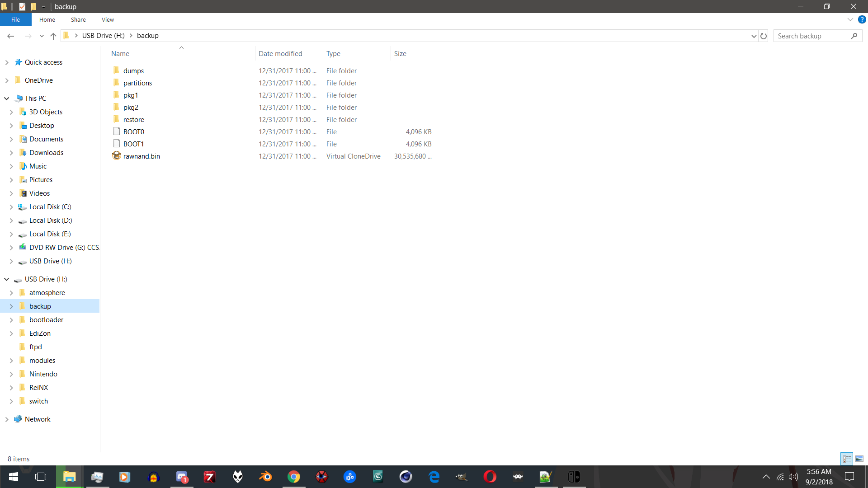Screen dimensions: 868x488
Task: Expand the ribbon with the chevron
Action: pos(850,19)
